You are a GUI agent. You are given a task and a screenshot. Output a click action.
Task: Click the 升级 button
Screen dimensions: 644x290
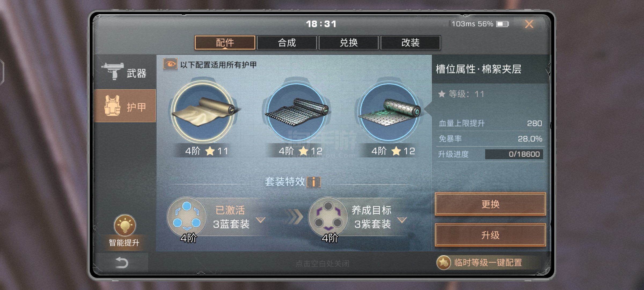490,235
